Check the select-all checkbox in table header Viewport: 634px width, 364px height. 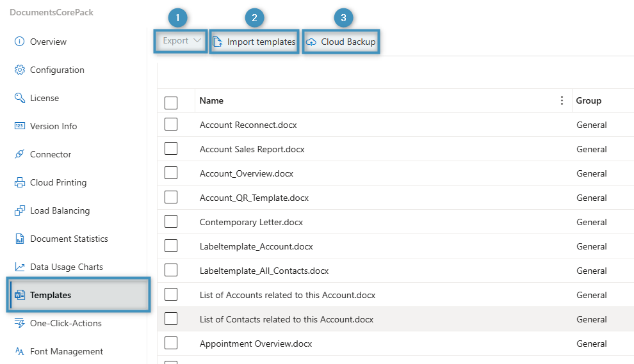(171, 102)
